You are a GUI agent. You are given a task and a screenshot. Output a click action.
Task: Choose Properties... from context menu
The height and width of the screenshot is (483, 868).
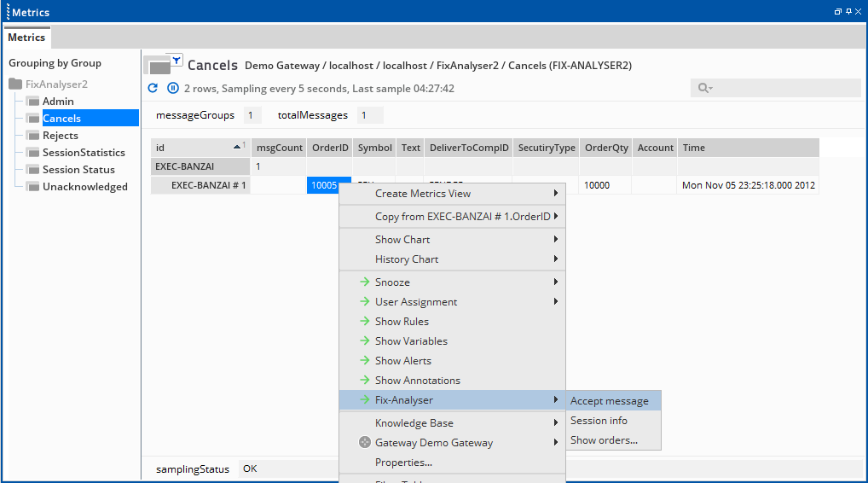[x=452, y=462]
